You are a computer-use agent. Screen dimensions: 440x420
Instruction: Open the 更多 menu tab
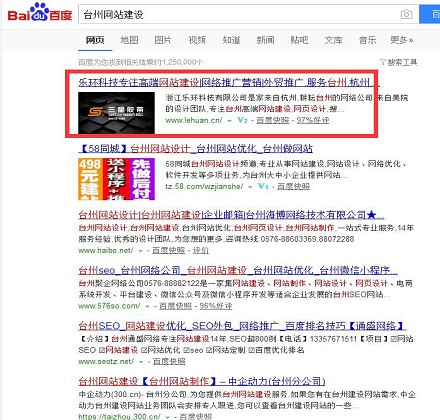(x=401, y=40)
